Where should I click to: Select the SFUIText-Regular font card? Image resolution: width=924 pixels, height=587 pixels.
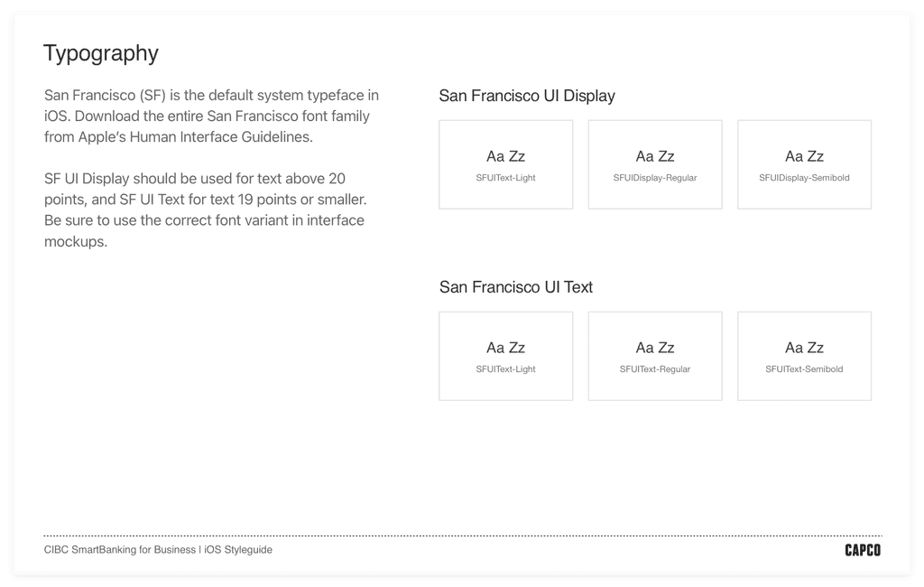pyautogui.click(x=655, y=357)
